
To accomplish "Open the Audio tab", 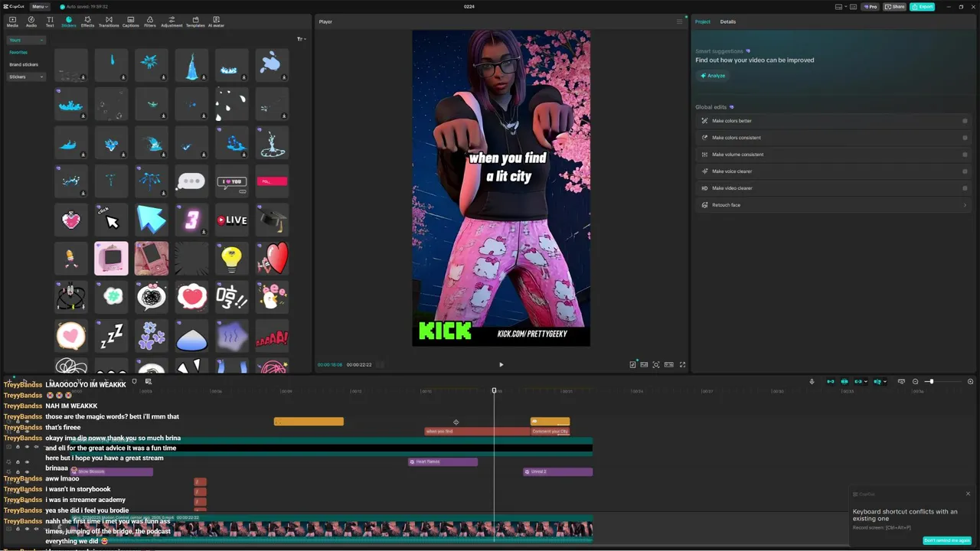I will [x=31, y=21].
